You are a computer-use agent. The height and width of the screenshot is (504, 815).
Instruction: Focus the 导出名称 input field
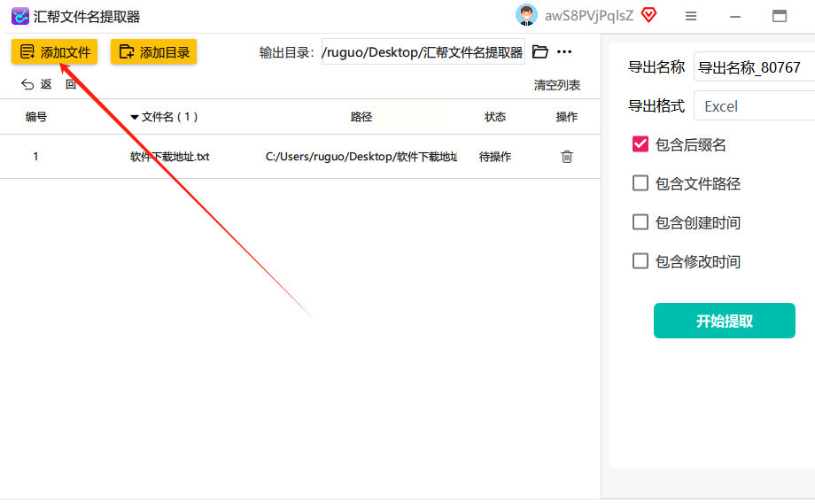coord(754,67)
